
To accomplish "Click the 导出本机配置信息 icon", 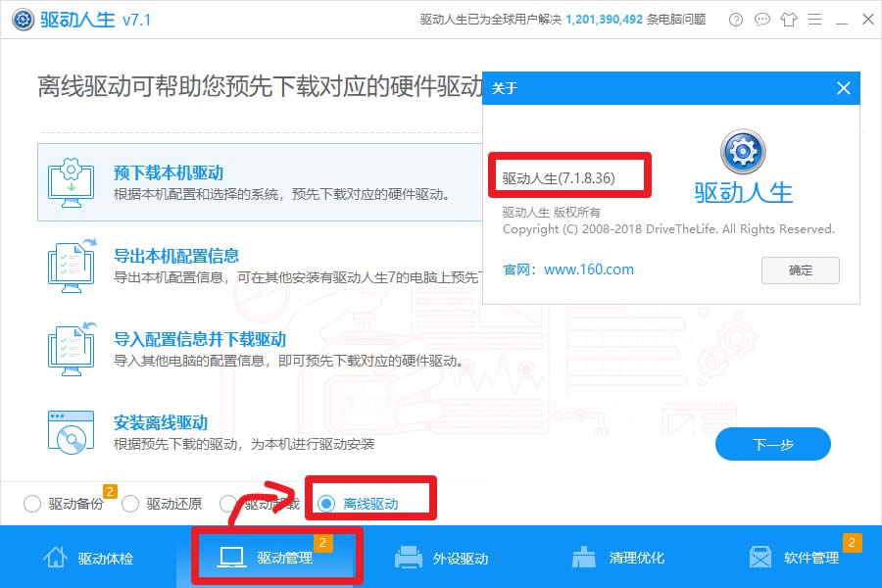I will pos(72,265).
